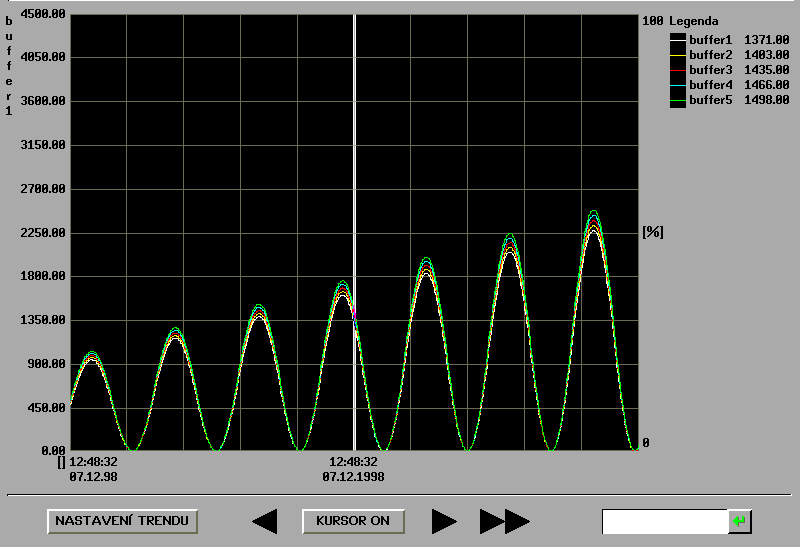Select the buffer4 cyan line swatch

pos(678,85)
